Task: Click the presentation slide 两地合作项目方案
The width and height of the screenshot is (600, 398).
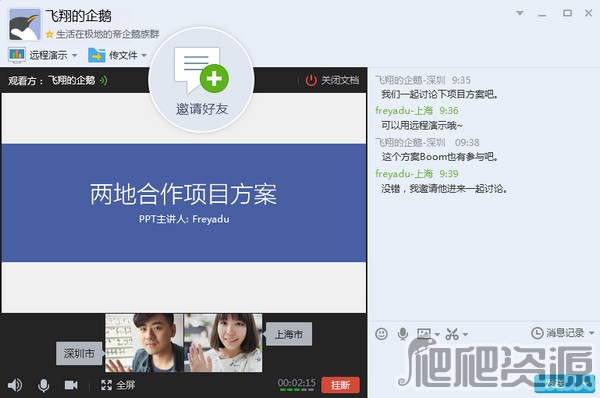Action: coord(183,203)
